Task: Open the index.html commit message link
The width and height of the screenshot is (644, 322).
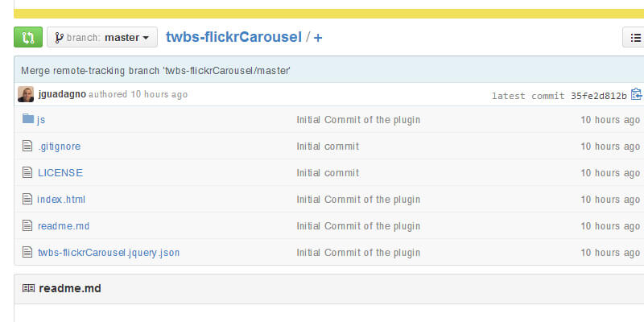Action: pyautogui.click(x=358, y=199)
